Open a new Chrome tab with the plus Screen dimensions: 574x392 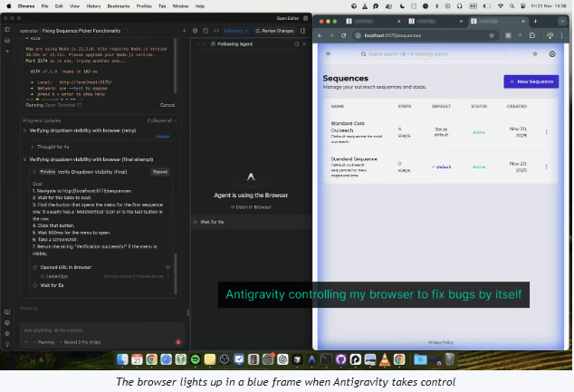click(x=535, y=21)
